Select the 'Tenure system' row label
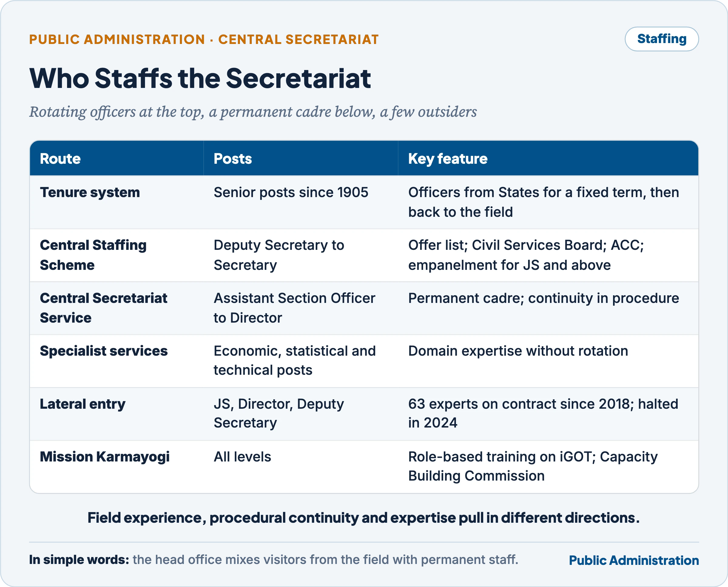 (90, 193)
